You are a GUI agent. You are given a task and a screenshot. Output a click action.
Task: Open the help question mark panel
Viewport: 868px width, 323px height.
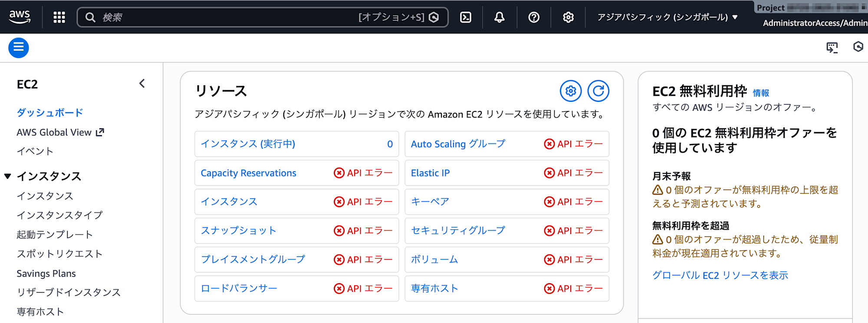[533, 17]
